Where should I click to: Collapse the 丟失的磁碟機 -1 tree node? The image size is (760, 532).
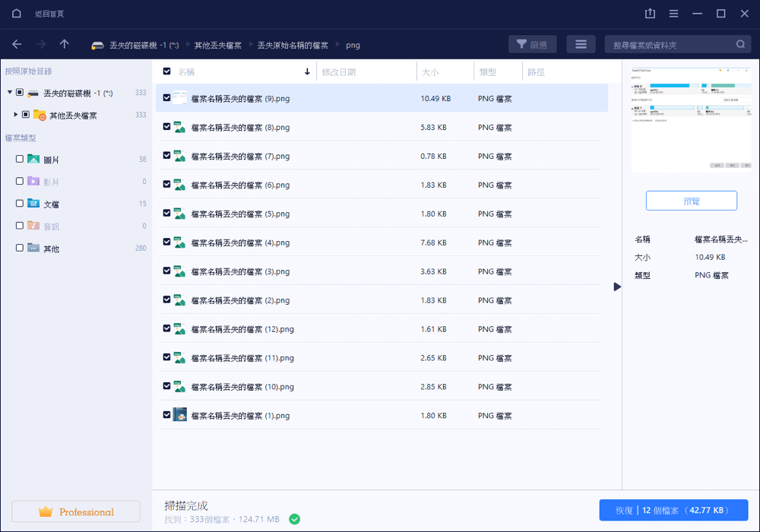(x=10, y=92)
